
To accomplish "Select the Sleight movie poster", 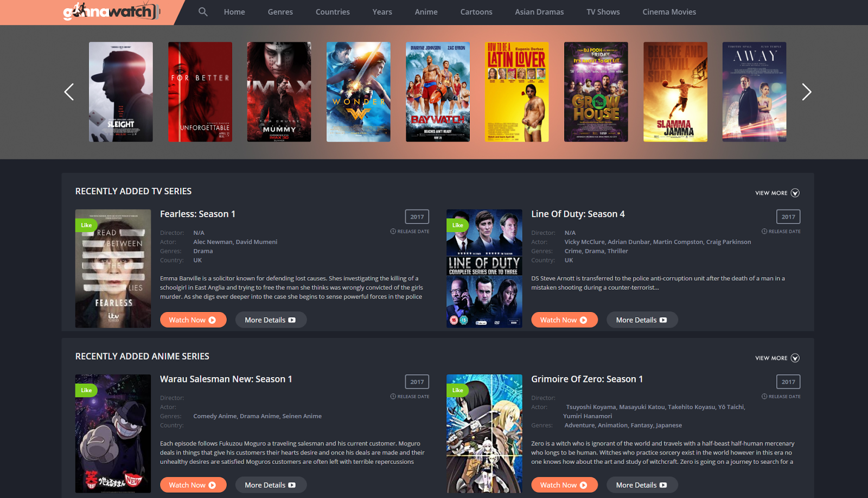I will tap(121, 92).
